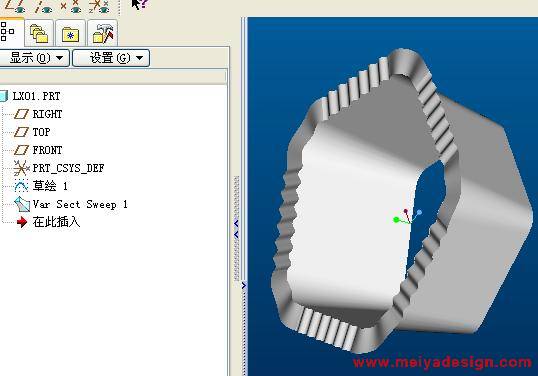Open the 设置(G) dropdown menu
The image size is (538, 376).
pyautogui.click(x=111, y=58)
